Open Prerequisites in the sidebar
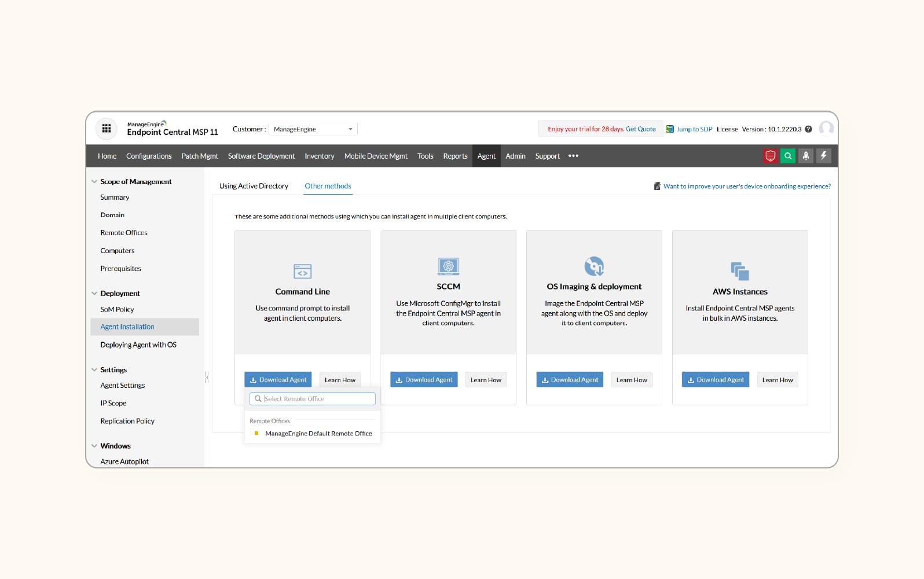The height and width of the screenshot is (579, 924). pos(120,269)
